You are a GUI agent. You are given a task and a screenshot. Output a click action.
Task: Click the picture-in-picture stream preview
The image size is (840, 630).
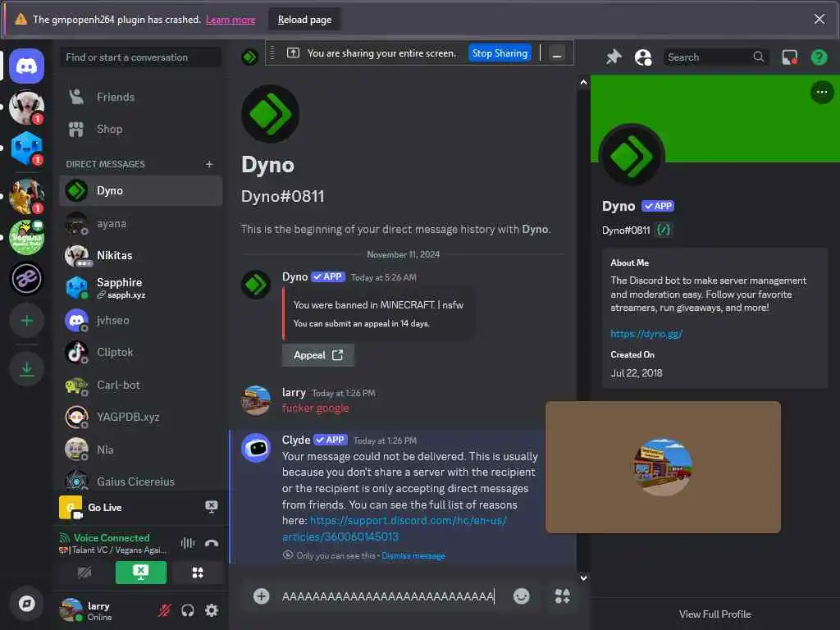coord(663,467)
